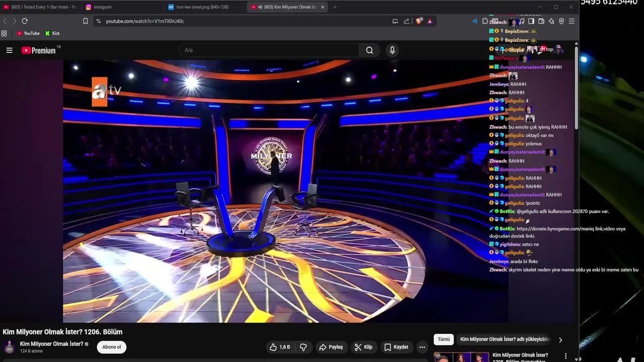Open the Kim Milyoner Olmak İster channel name link
This screenshot has height=362, width=644.
[51, 344]
